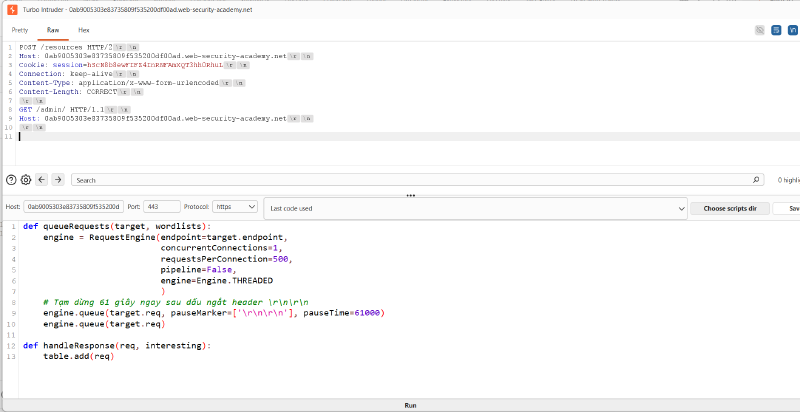Toggle the crossed-eye hide non-printable characters icon
Image resolution: width=800 pixels, height=412 pixels.
pyautogui.click(x=760, y=31)
